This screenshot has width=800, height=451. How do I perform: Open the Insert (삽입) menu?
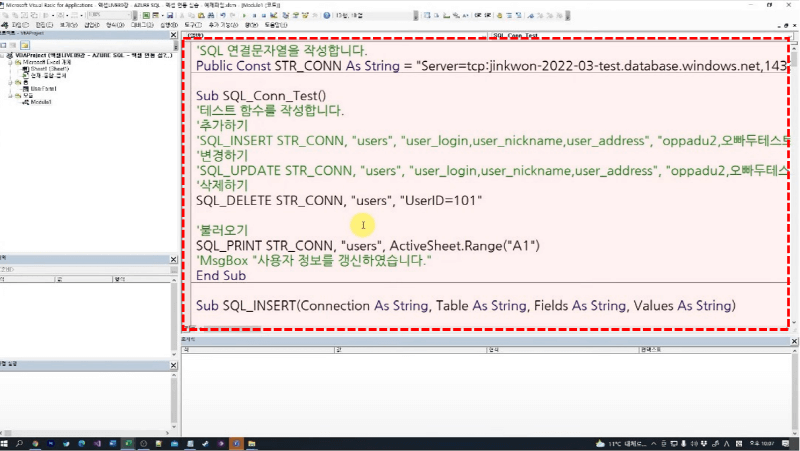(92, 25)
